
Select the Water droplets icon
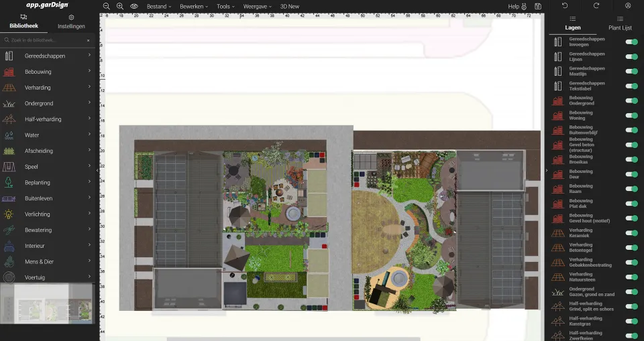pos(9,135)
